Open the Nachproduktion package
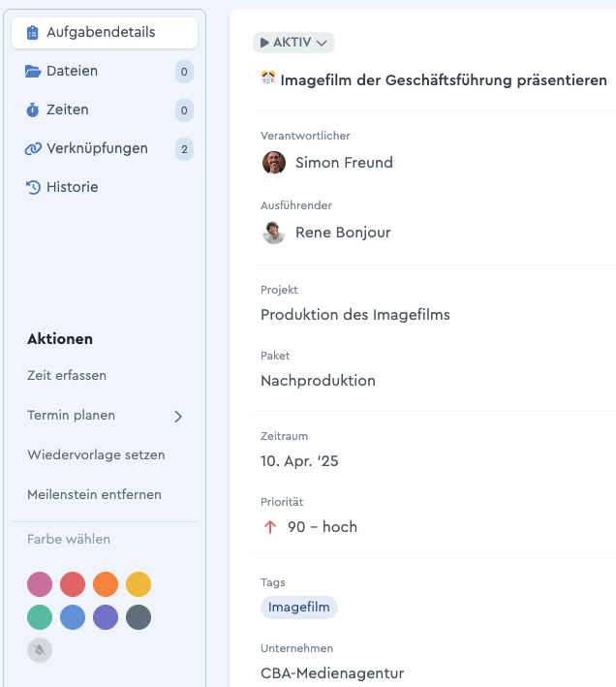616x687 pixels. (318, 380)
